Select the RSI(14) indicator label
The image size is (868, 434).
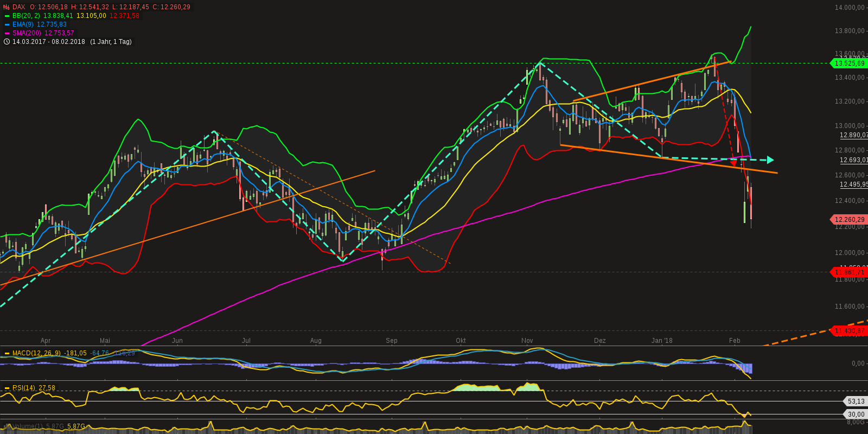coord(24,388)
